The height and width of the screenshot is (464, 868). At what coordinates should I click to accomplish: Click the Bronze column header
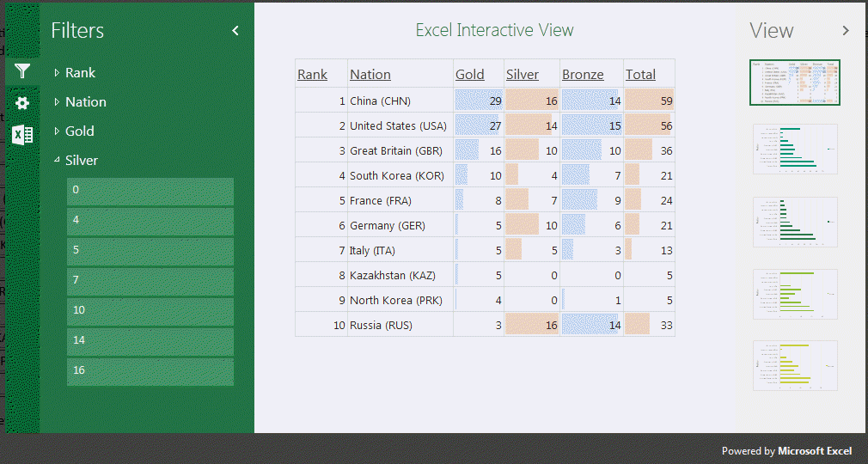(x=583, y=75)
